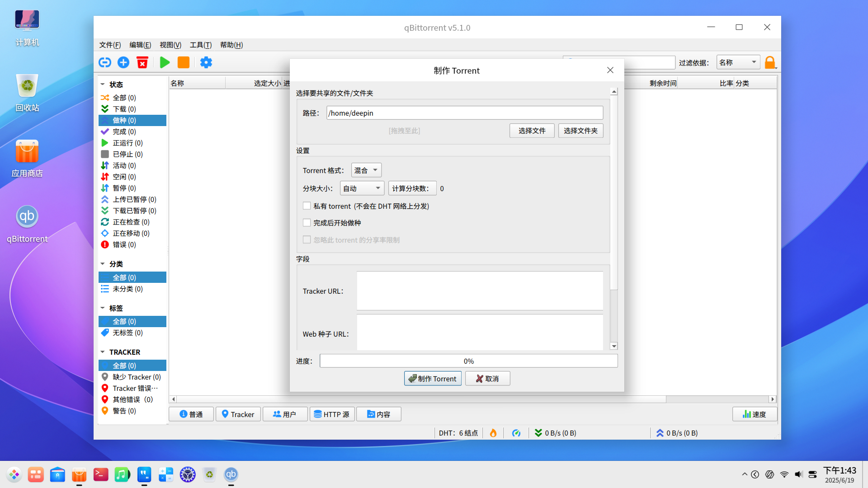Toggle alternative speed limits gauge icon
This screenshot has height=488, width=868.
[516, 433]
